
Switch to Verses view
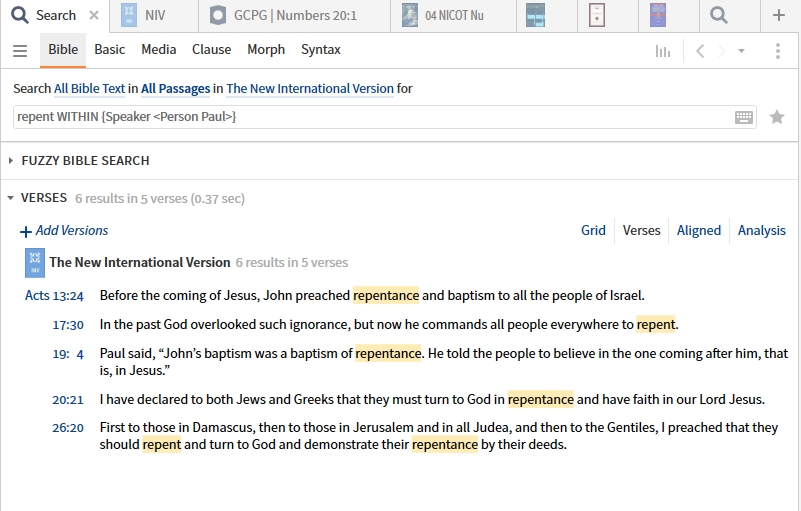tap(641, 230)
